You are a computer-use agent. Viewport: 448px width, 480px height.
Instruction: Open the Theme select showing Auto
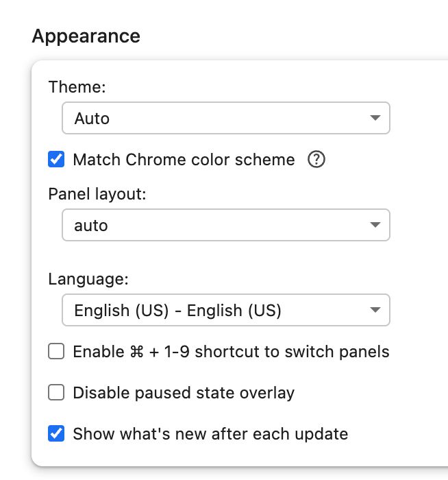206,118
